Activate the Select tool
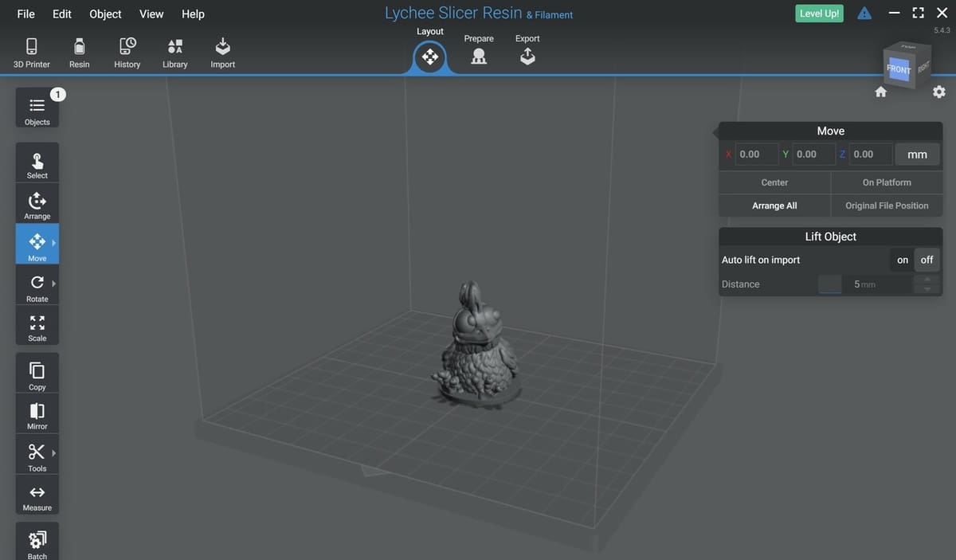 pyautogui.click(x=37, y=163)
